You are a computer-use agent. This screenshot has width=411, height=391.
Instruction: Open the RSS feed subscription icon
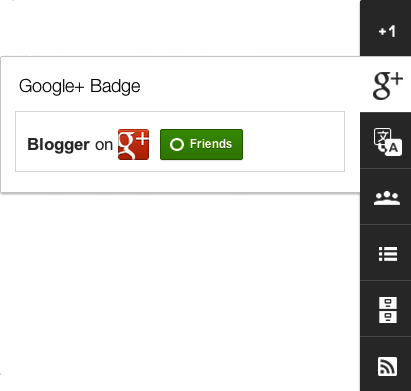pyautogui.click(x=386, y=364)
